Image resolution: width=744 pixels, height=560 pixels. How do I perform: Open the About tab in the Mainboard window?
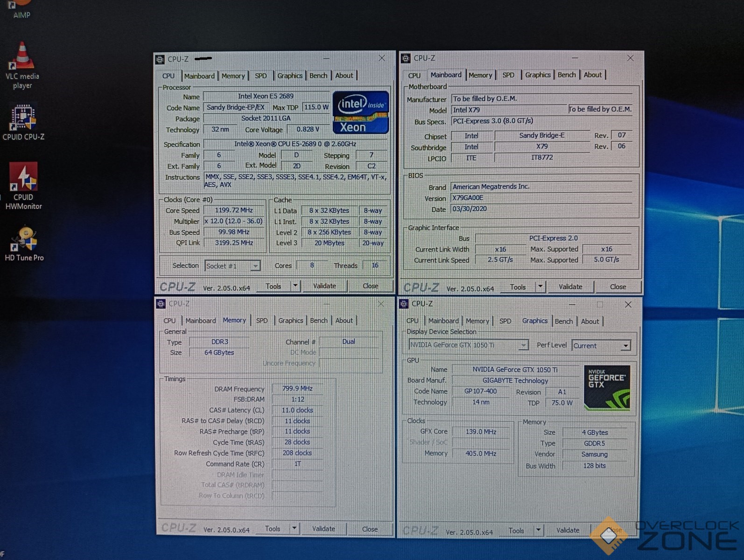click(x=593, y=75)
